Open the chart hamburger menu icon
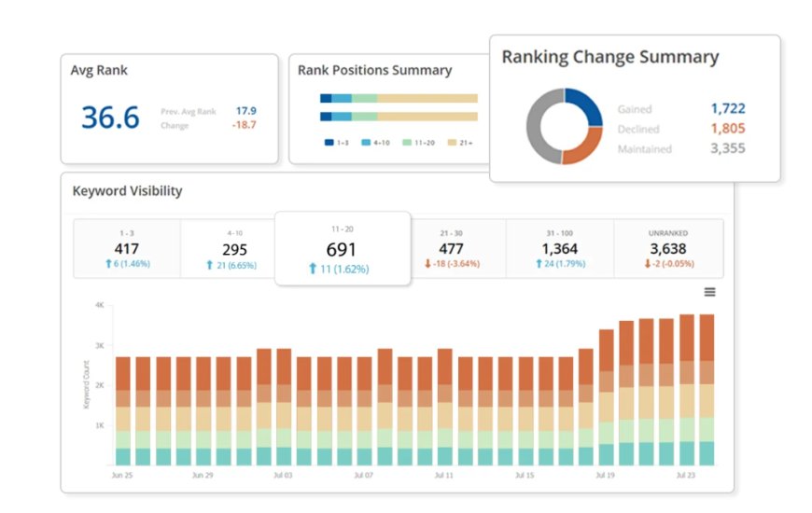 709,292
